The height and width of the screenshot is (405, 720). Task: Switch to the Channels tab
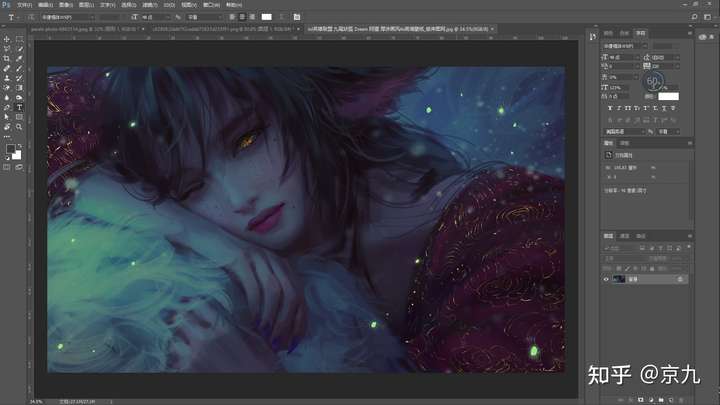pos(624,236)
